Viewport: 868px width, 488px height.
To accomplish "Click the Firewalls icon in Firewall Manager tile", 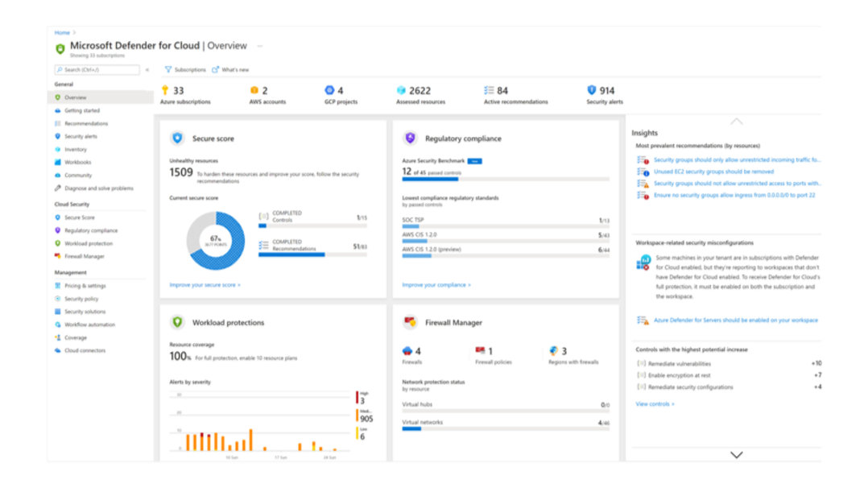I will tap(406, 351).
